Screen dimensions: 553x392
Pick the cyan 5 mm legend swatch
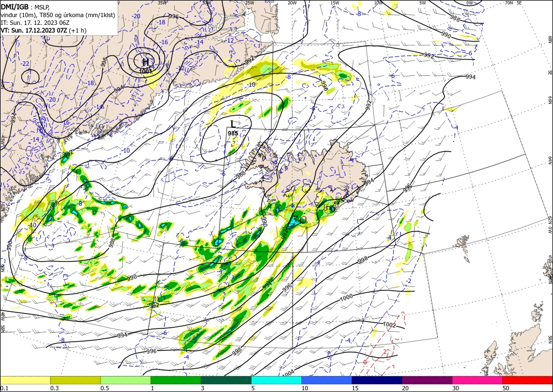click(x=276, y=380)
